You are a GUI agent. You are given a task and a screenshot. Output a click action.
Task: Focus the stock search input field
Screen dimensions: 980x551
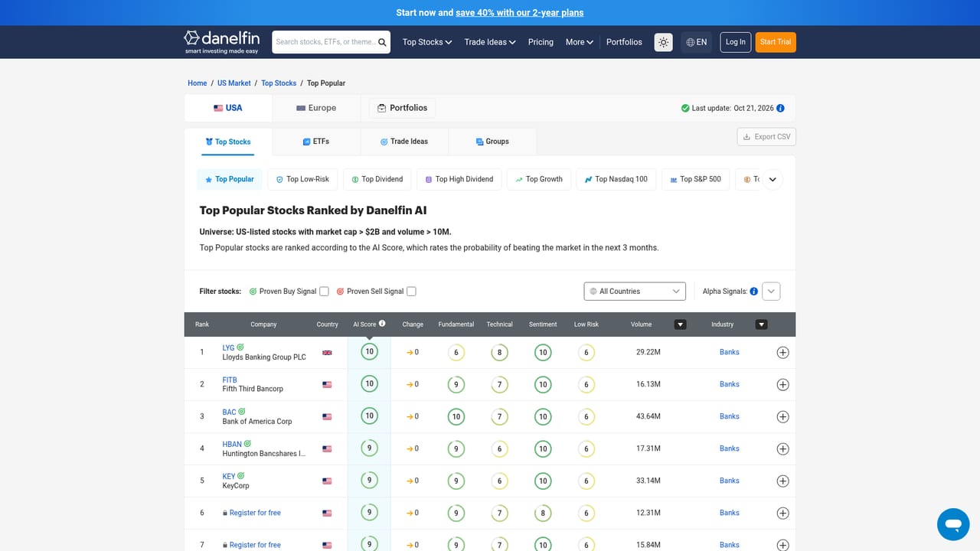pyautogui.click(x=325, y=42)
